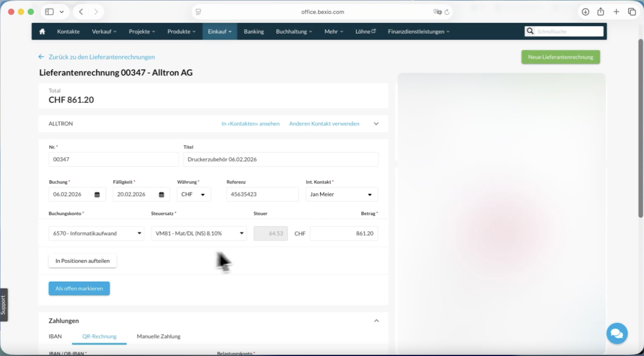Click into the Titel input field
644x356 pixels.
point(280,159)
